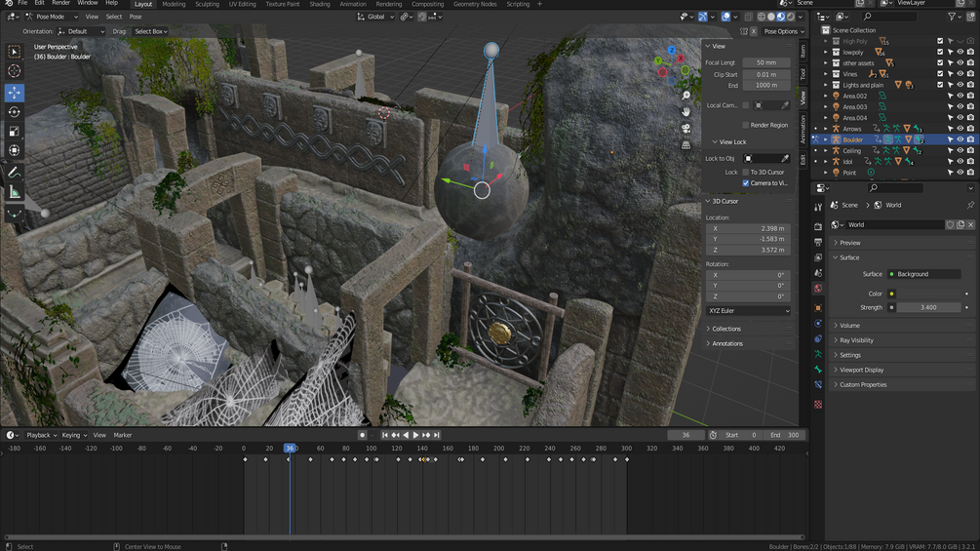Click the Transform tool icon

pyautogui.click(x=14, y=151)
